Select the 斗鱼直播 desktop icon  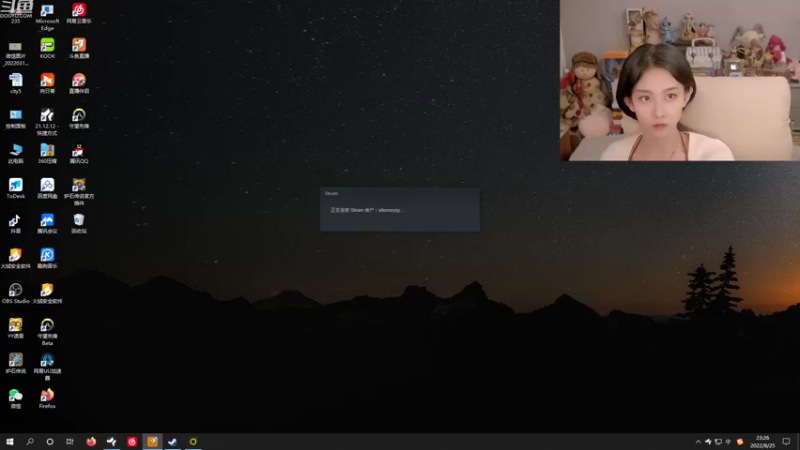tap(79, 48)
